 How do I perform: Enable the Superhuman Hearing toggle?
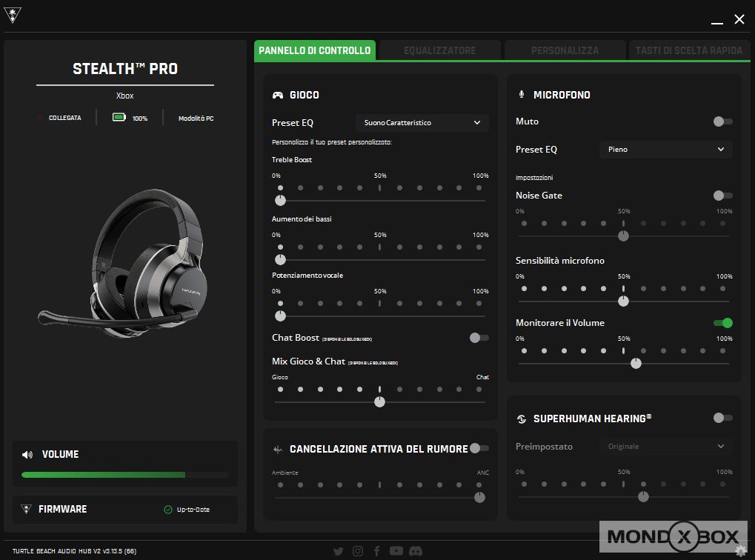tap(722, 418)
